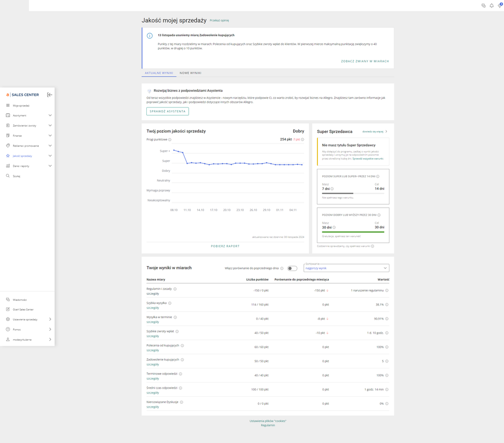Open szczegóły under Regulamin i zasady
Screen dimensions: 504x443
(153, 294)
